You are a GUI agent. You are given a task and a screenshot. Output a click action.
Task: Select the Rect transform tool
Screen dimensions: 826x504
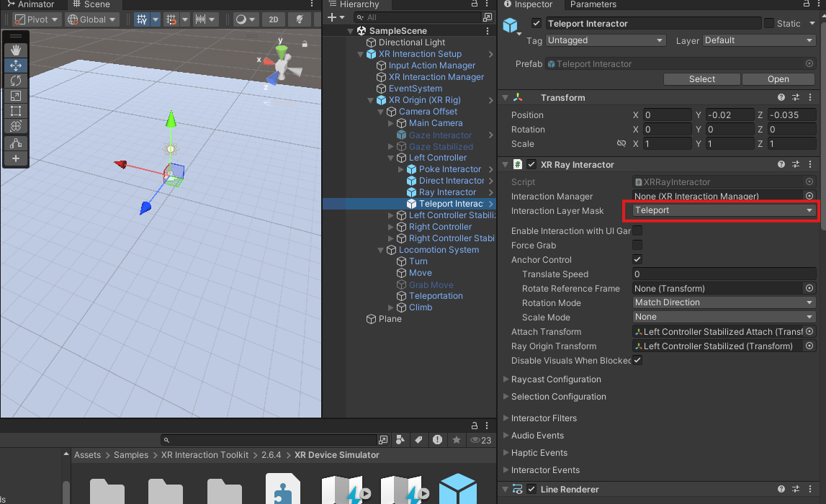pos(16,111)
